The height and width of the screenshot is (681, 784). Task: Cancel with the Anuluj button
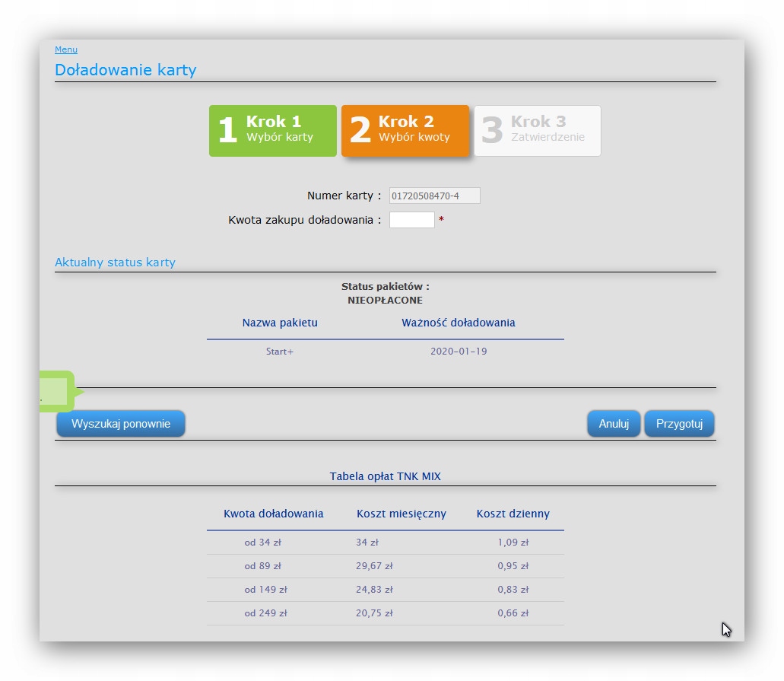[614, 424]
